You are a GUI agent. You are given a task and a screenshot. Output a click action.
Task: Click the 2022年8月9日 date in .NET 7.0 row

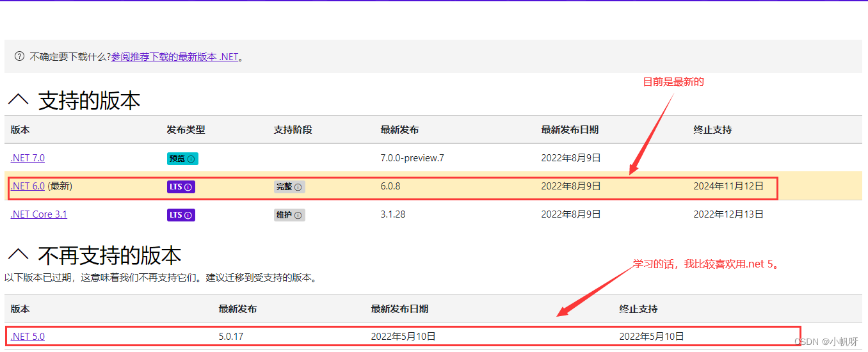[x=571, y=158]
